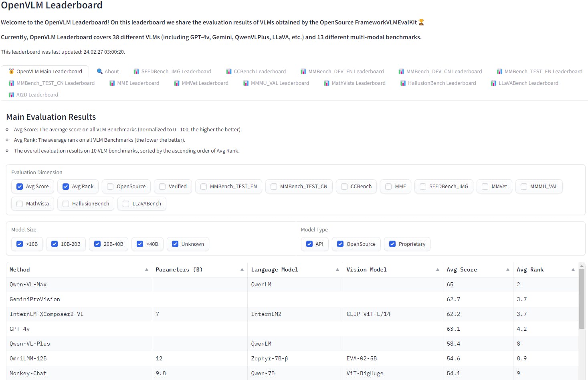Click the CLIP ViT-L/14 vision model cell
Image resolution: width=588 pixels, height=380 pixels.
(393, 314)
